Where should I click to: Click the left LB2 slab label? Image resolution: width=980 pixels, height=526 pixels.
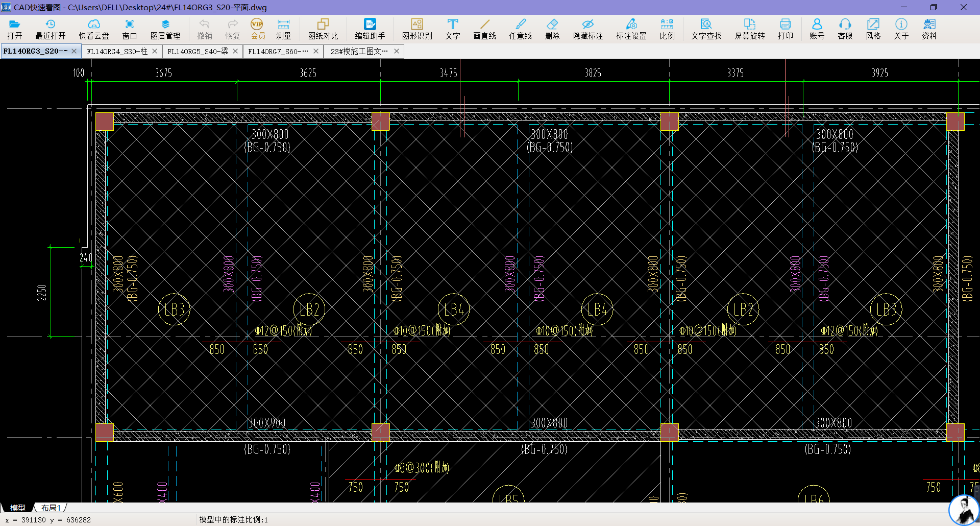click(309, 309)
